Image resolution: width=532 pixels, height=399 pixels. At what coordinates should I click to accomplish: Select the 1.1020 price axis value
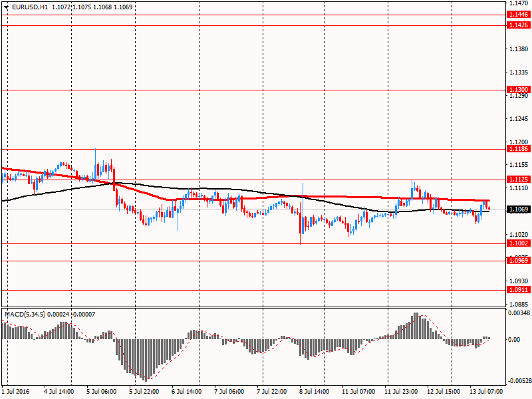point(519,235)
